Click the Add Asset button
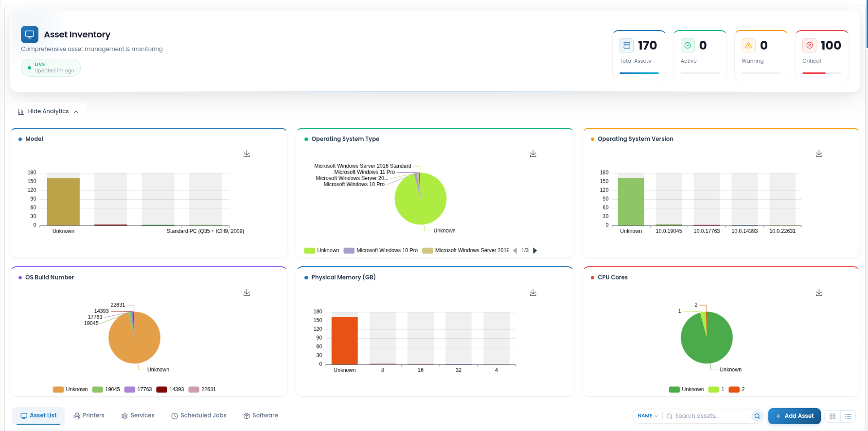The height and width of the screenshot is (431, 868). (794, 416)
